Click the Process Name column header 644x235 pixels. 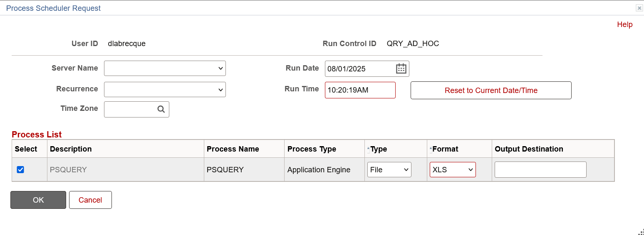point(233,149)
